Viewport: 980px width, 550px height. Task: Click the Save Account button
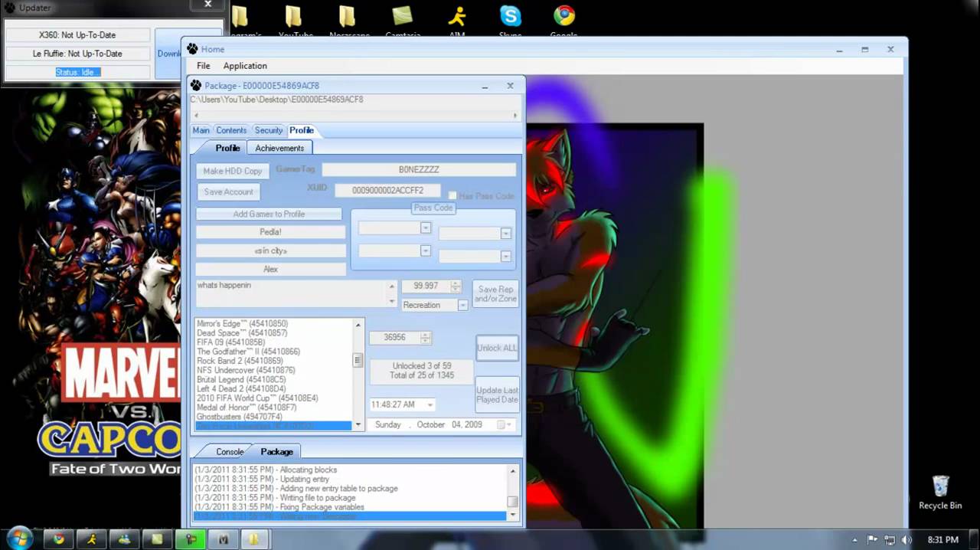(x=228, y=192)
